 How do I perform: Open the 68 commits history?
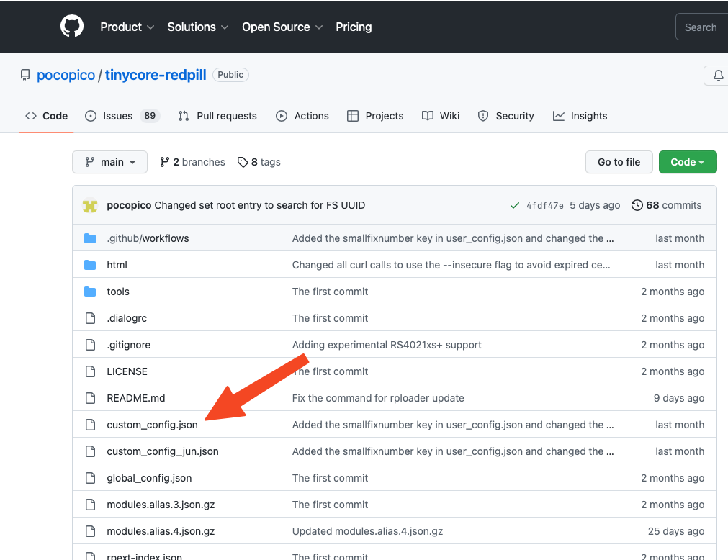(666, 205)
